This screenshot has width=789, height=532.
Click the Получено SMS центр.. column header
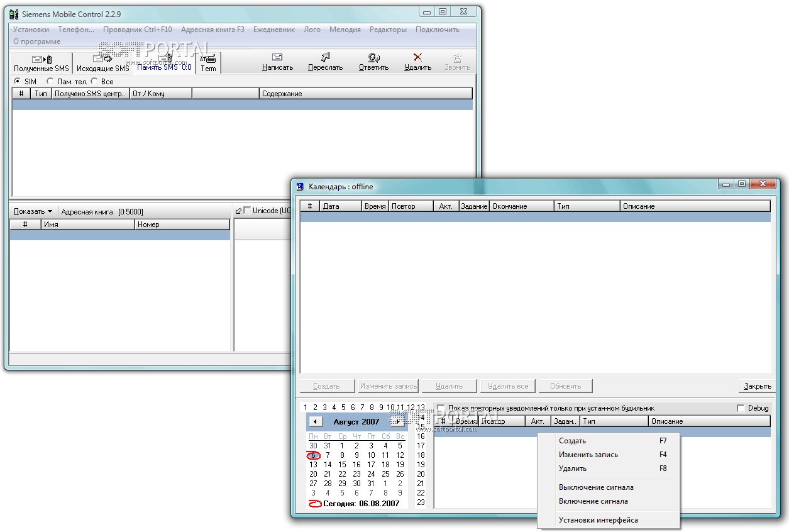click(x=91, y=94)
